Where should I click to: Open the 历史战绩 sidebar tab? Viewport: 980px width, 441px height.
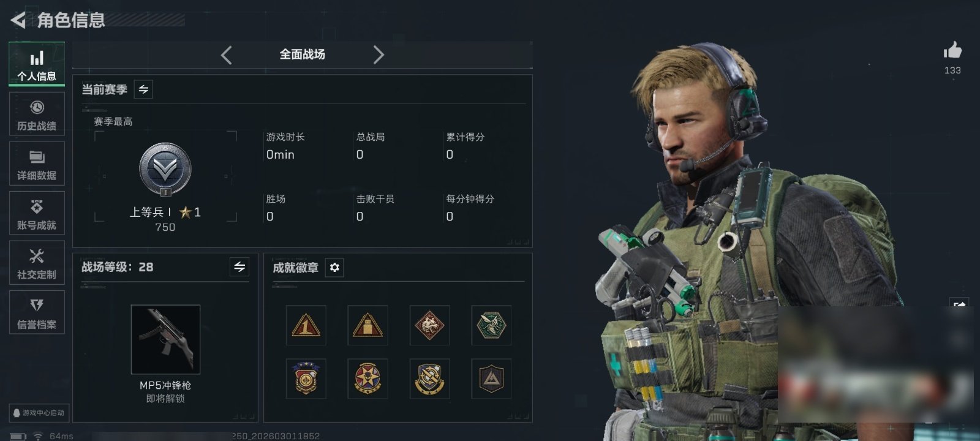point(37,114)
